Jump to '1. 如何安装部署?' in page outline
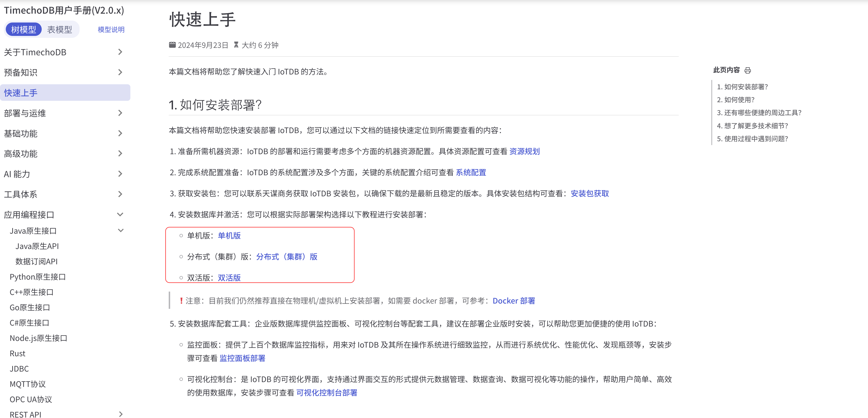This screenshot has width=868, height=418. pyautogui.click(x=742, y=87)
